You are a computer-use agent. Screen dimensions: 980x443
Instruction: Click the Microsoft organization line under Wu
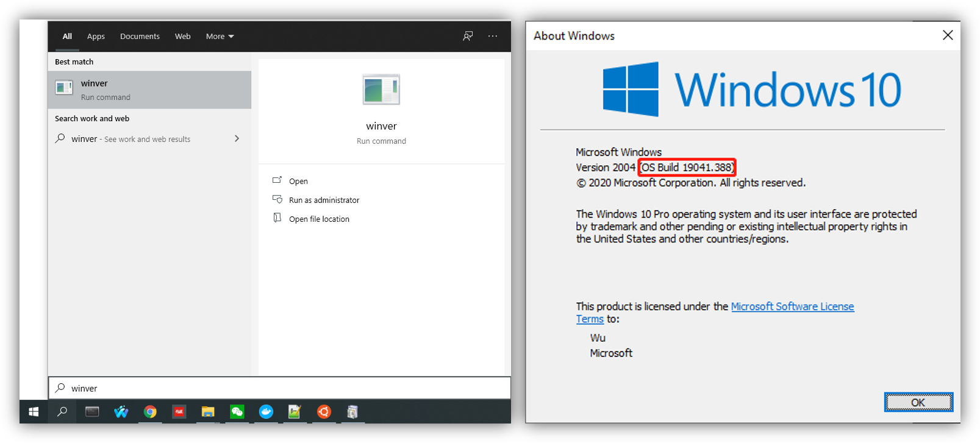tap(611, 353)
